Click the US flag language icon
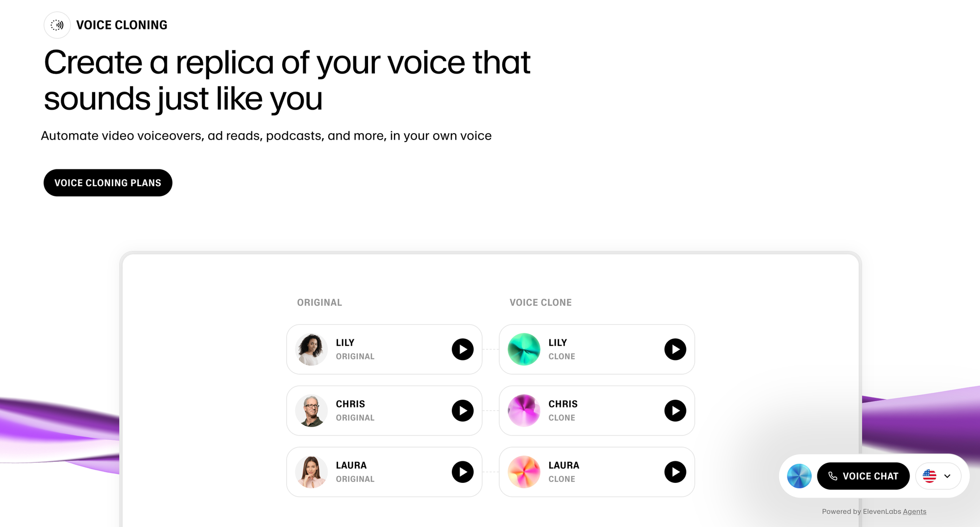The height and width of the screenshot is (527, 980). pos(930,476)
